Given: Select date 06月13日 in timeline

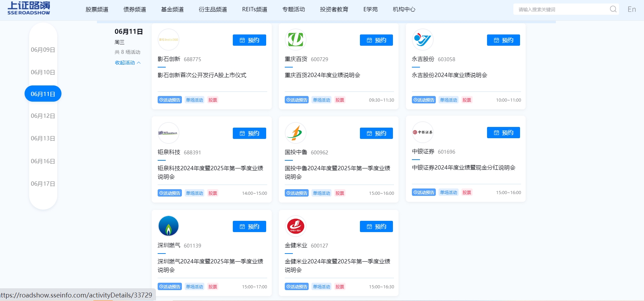Looking at the screenshot, I should click(x=43, y=139).
